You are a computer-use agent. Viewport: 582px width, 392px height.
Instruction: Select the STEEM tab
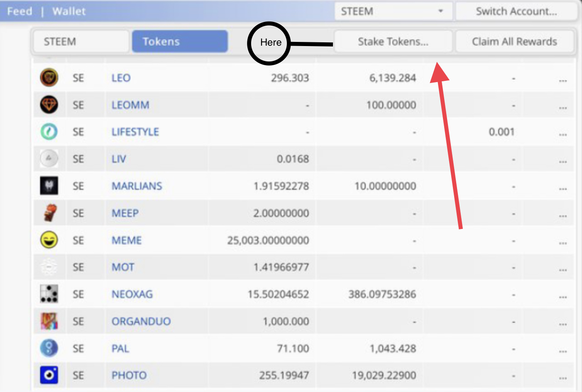(81, 41)
